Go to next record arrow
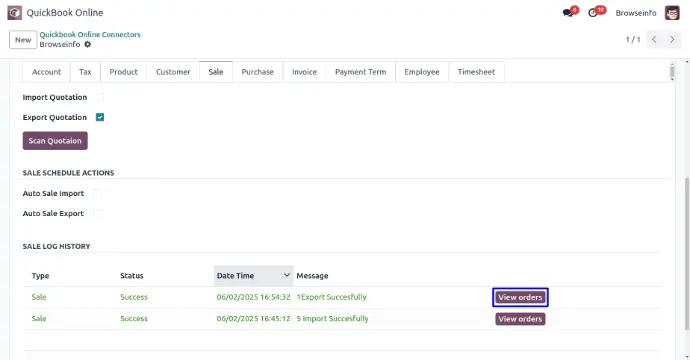Screen dimensions: 690x360 point(672,40)
